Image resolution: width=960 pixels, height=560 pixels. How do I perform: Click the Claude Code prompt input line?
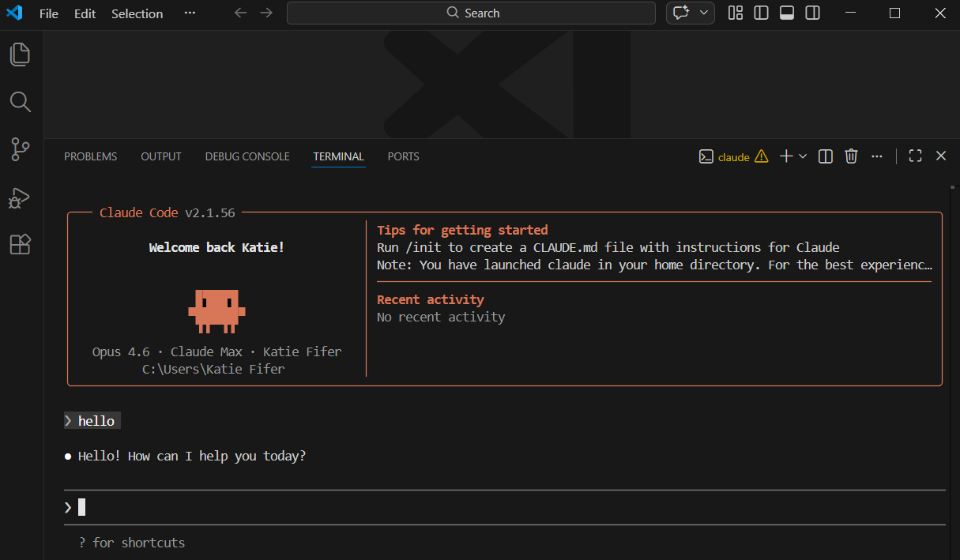(x=504, y=507)
